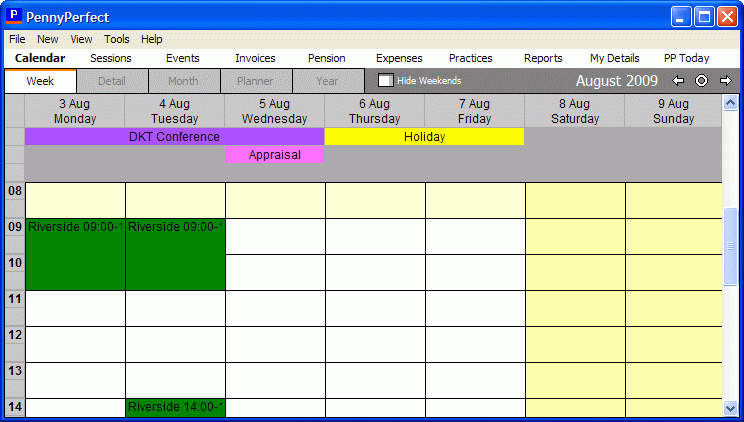Go to the Practices section

coord(471,58)
